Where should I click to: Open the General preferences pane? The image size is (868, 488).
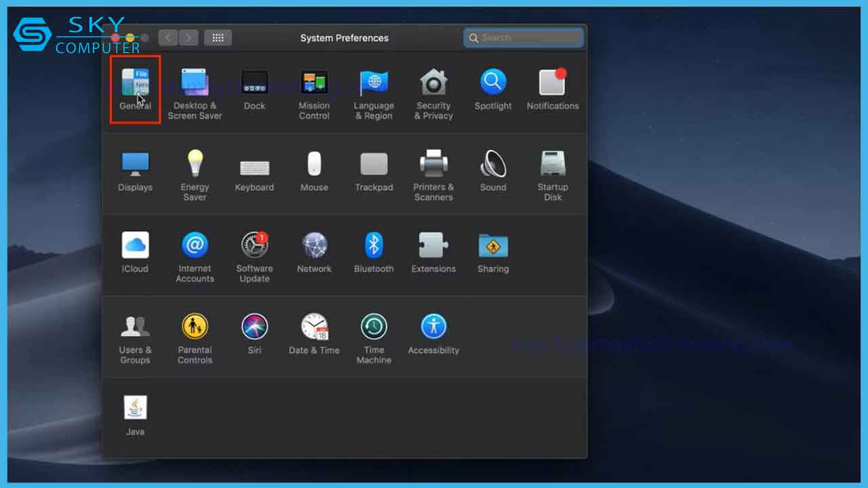tap(135, 89)
